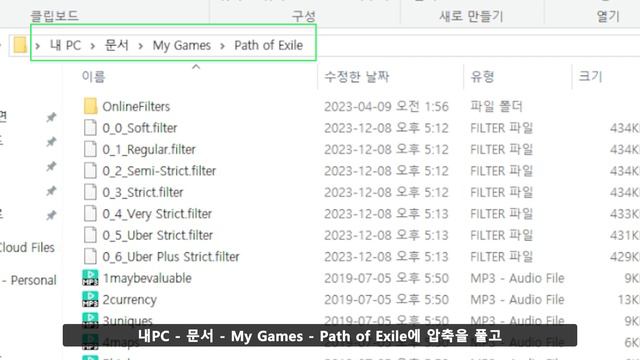The width and height of the screenshot is (640, 360).
Task: Go to 내 PC in the breadcrumb
Action: 66,45
